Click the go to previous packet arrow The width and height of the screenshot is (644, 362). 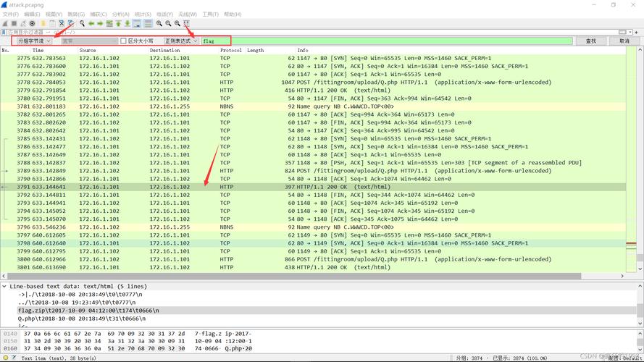[91, 23]
